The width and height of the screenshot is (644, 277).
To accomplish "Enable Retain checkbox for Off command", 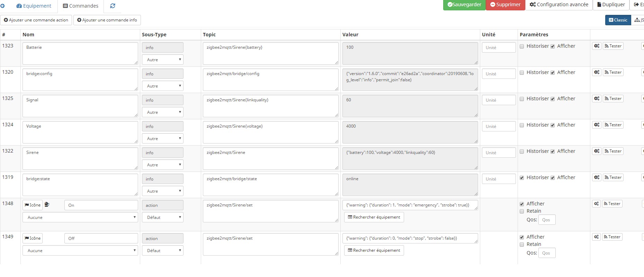I will tap(522, 244).
